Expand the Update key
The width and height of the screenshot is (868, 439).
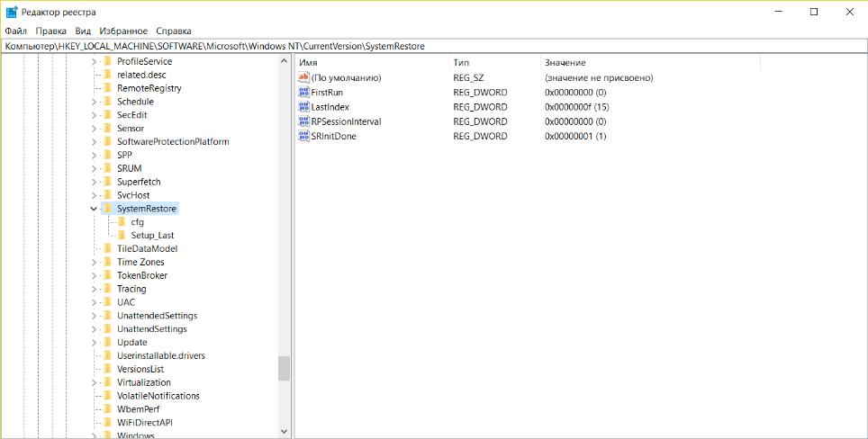[95, 342]
